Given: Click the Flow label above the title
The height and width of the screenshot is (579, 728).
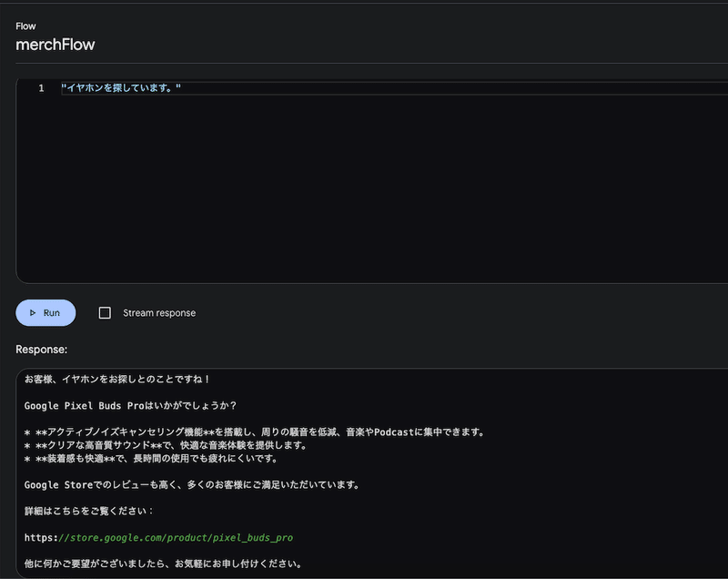Looking at the screenshot, I should [x=25, y=26].
